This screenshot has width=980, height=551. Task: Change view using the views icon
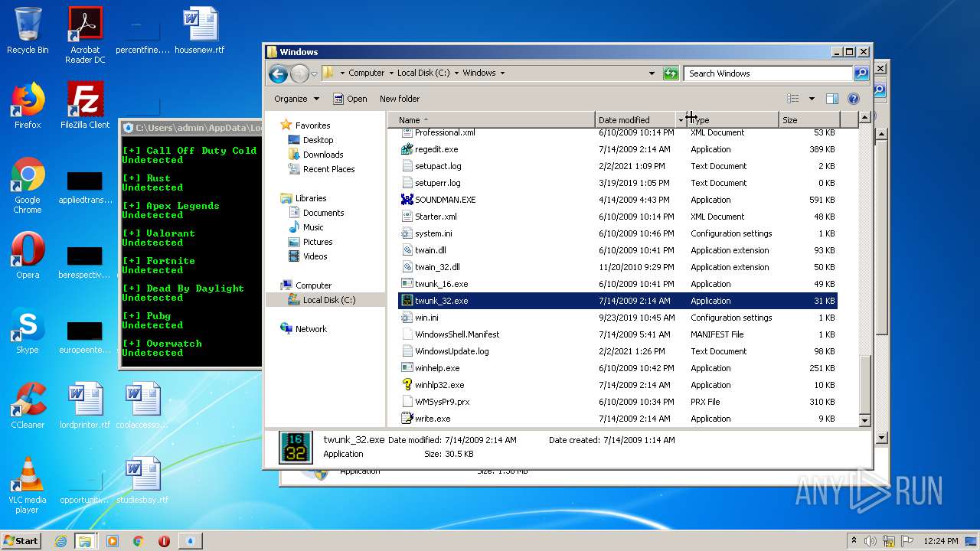[x=793, y=99]
